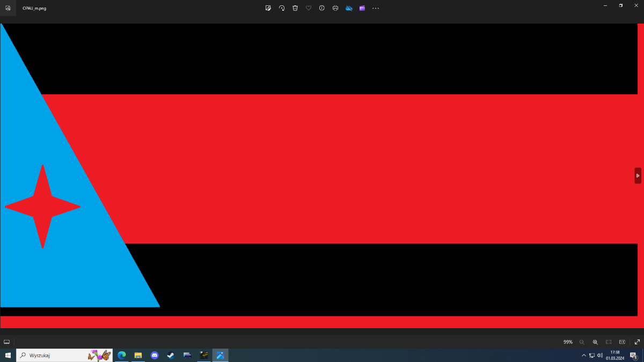Zoom out with the minus magnifier
The height and width of the screenshot is (362, 644).
coord(582,342)
